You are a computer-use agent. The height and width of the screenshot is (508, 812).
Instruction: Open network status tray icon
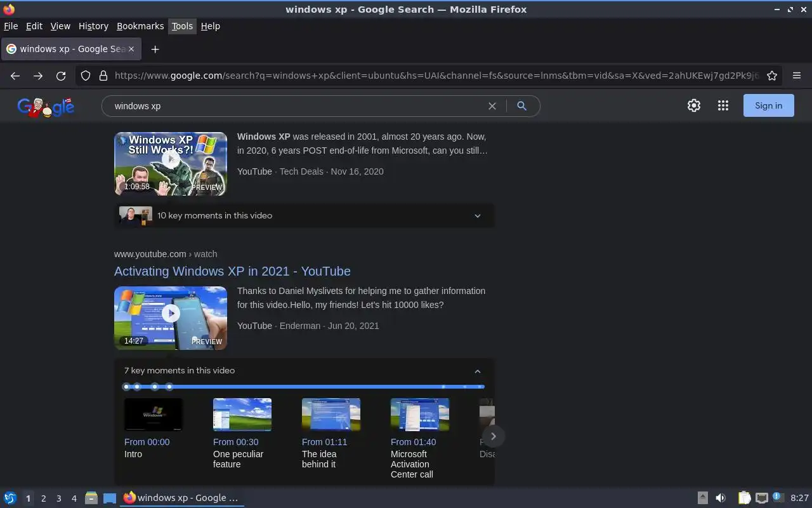tap(762, 498)
